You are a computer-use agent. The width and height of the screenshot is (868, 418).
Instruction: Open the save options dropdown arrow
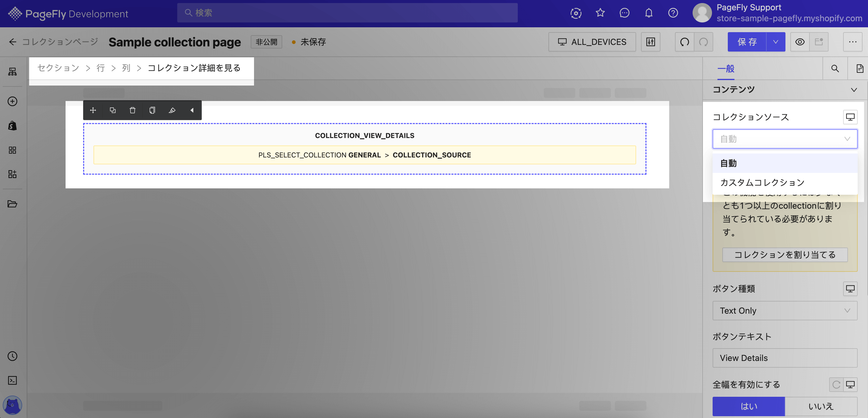click(x=776, y=42)
